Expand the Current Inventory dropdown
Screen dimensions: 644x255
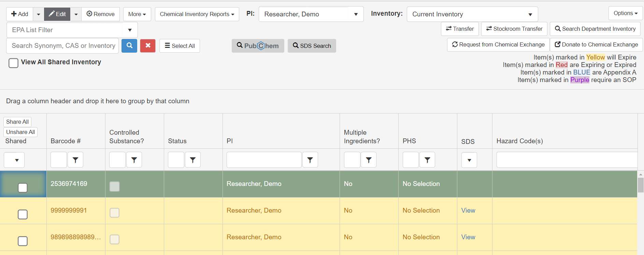[472, 14]
